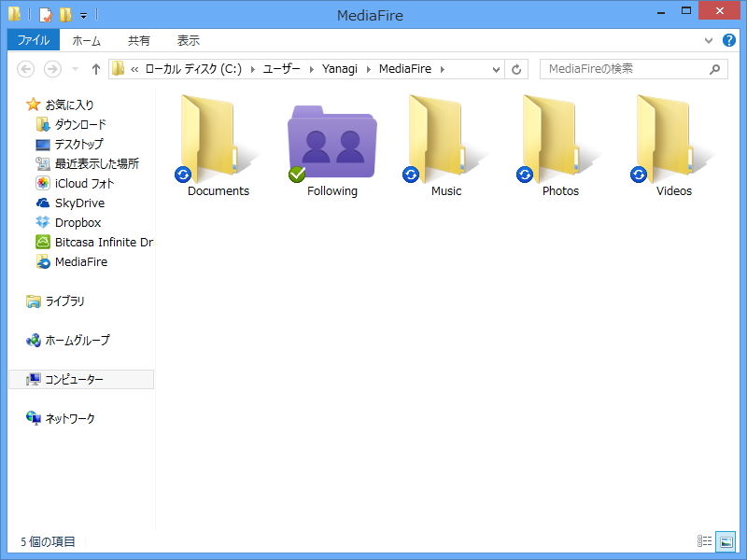
Task: Open the ファイル menu
Action: [33, 40]
